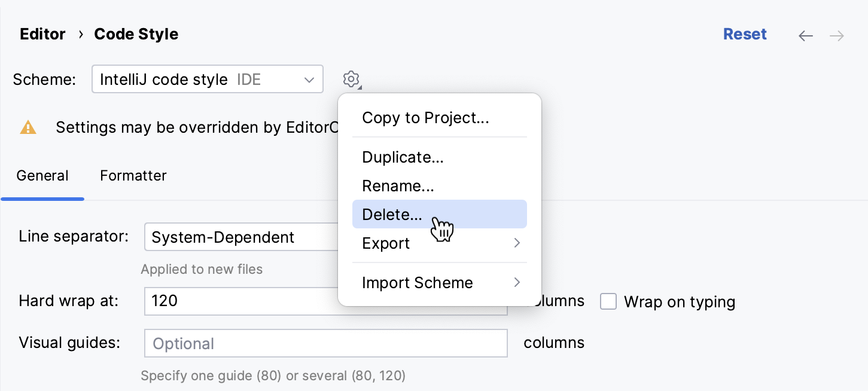
Task: Click the Visual guides Optional field
Action: click(x=326, y=343)
